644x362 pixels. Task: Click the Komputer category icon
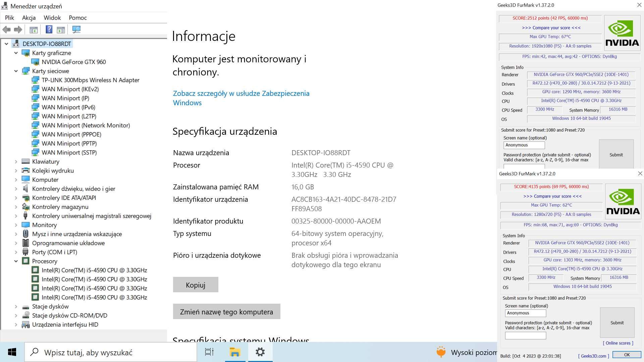coord(25,180)
